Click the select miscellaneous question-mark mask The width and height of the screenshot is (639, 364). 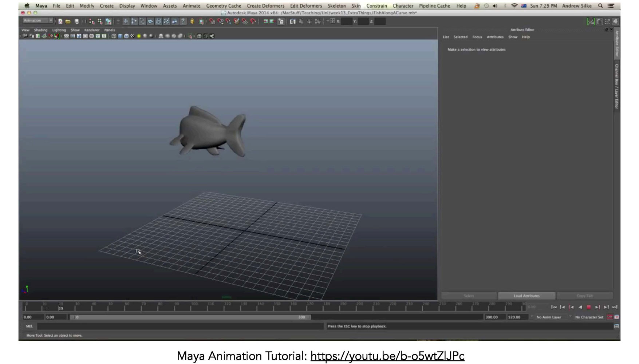pyautogui.click(x=183, y=21)
